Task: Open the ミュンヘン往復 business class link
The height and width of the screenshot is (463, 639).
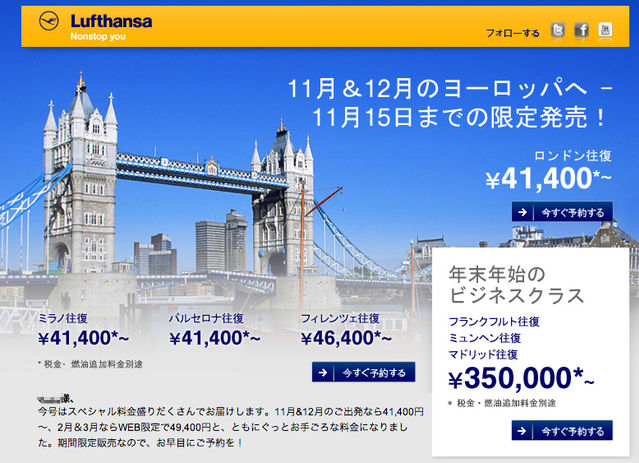Action: click(485, 338)
